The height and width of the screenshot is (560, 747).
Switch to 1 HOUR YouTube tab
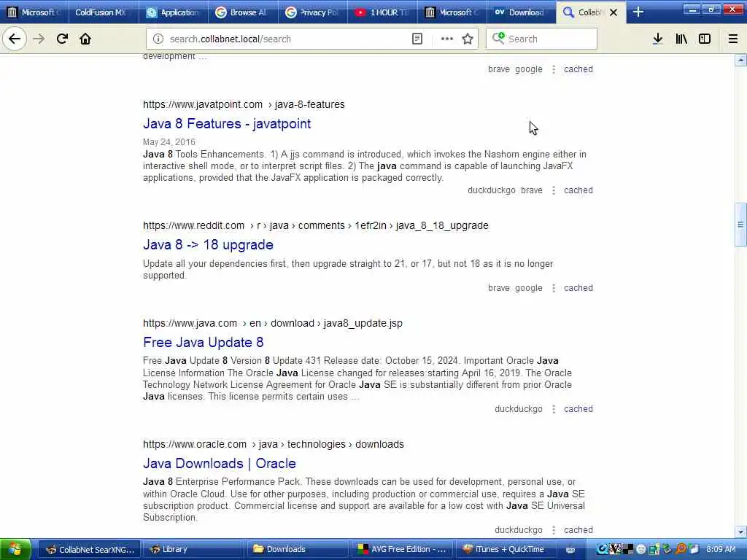click(x=382, y=12)
